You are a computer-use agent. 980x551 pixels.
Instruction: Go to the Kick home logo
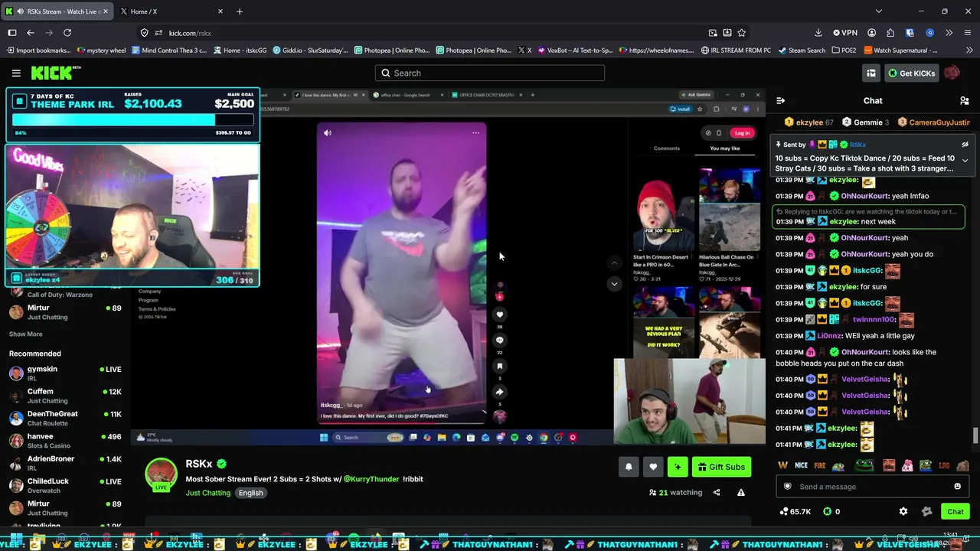(x=56, y=73)
